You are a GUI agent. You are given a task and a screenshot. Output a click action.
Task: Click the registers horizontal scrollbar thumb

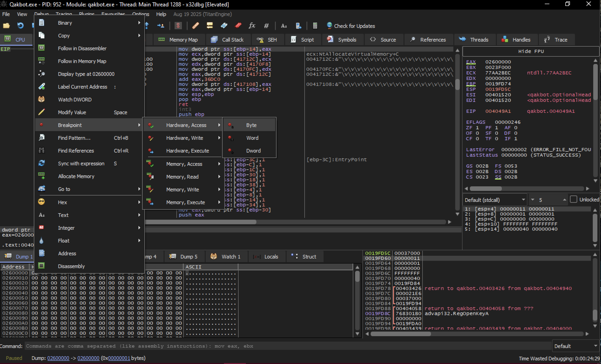pos(486,188)
